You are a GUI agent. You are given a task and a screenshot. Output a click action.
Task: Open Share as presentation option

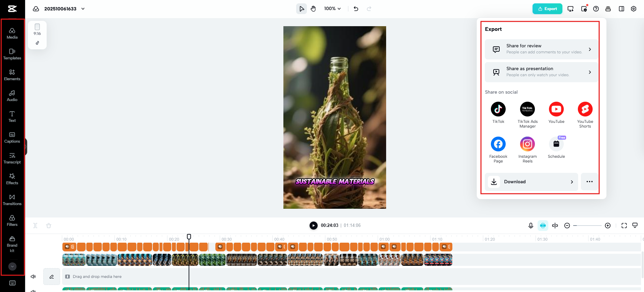[x=541, y=72]
